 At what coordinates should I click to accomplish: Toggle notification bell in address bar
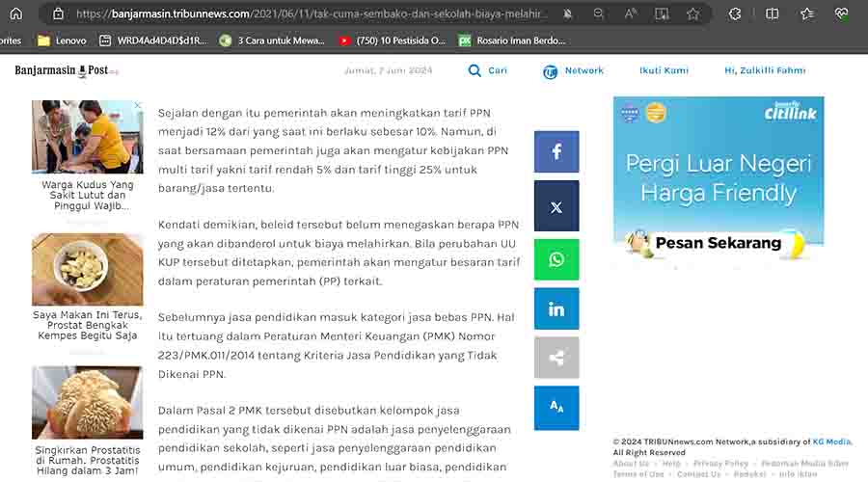(568, 13)
